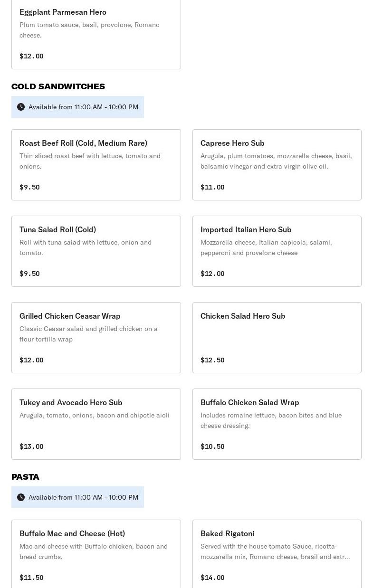Click the $14.00 Baked Rigatoni price
Screen dimensions: 373x588
click(x=212, y=578)
